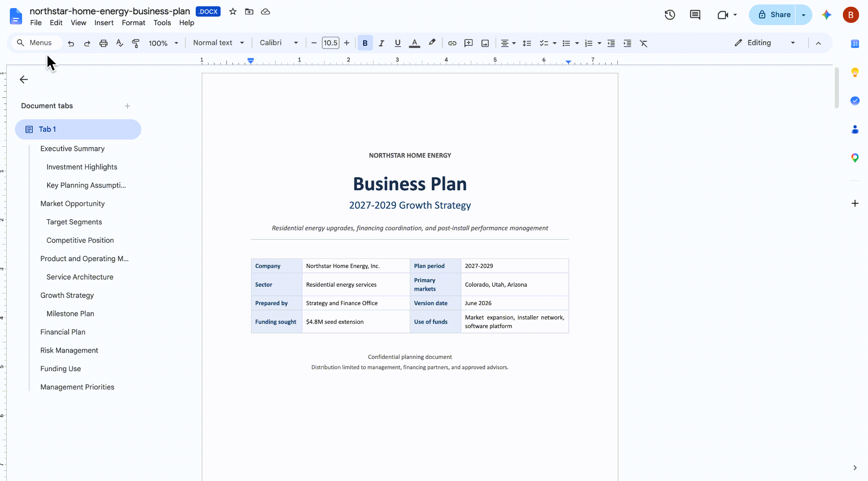Click the font size field

pos(330,43)
